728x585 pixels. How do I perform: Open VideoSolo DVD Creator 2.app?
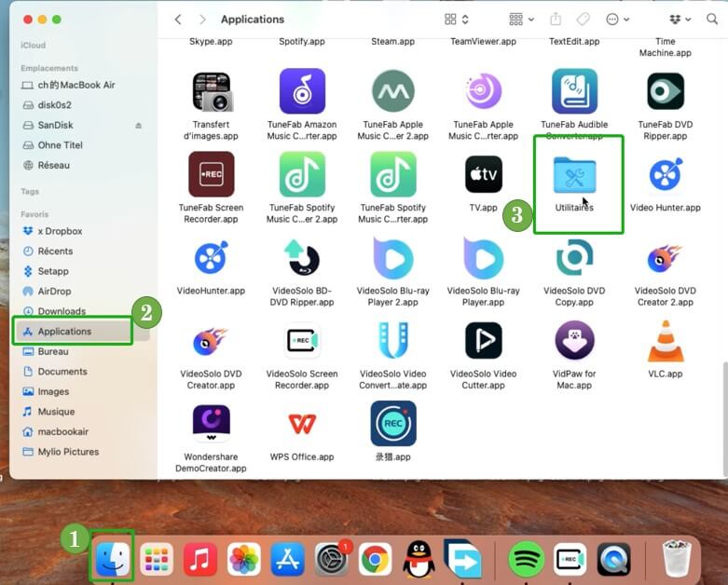tap(666, 258)
